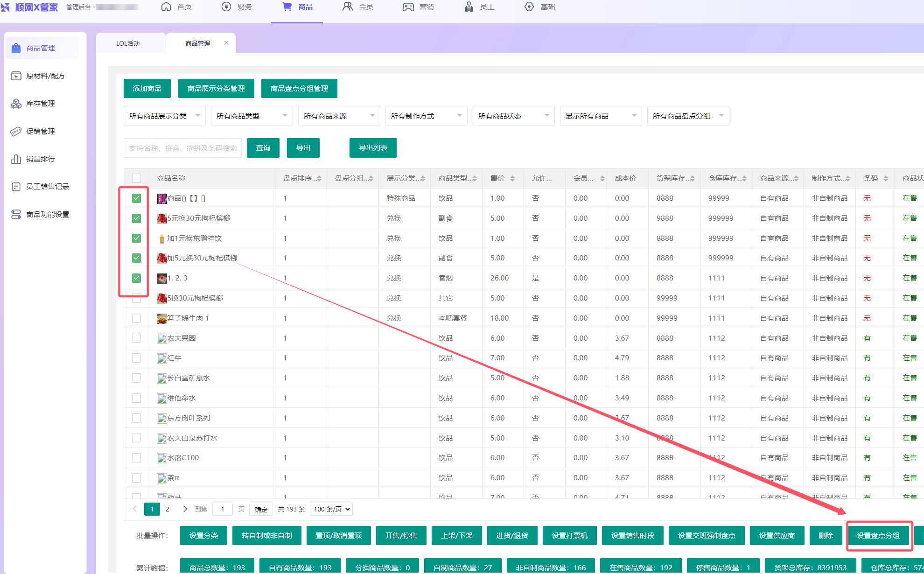Open 原材料/配方 sidebar icon
924x574 pixels.
pyautogui.click(x=16, y=76)
